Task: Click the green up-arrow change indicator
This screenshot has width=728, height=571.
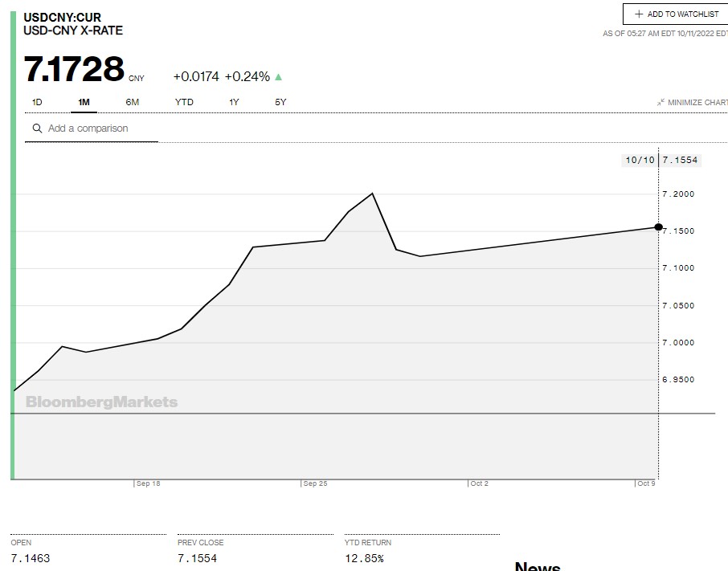Action: (279, 77)
